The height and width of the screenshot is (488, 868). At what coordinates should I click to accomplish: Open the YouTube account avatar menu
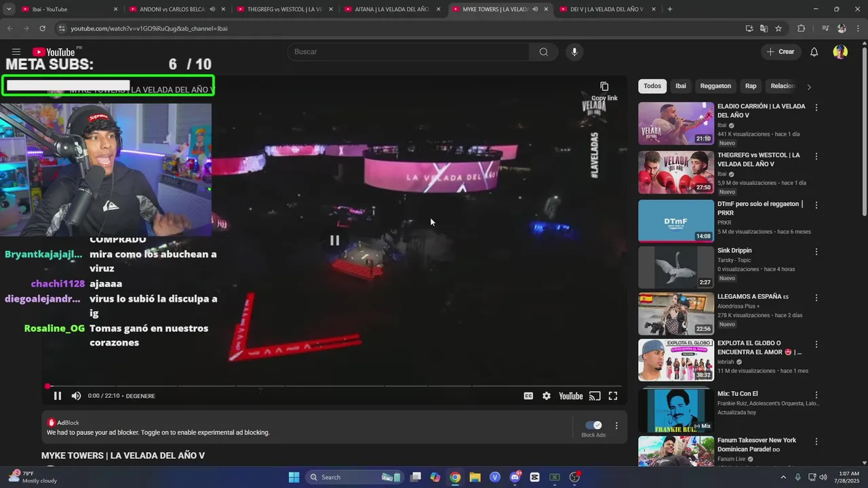(x=840, y=52)
